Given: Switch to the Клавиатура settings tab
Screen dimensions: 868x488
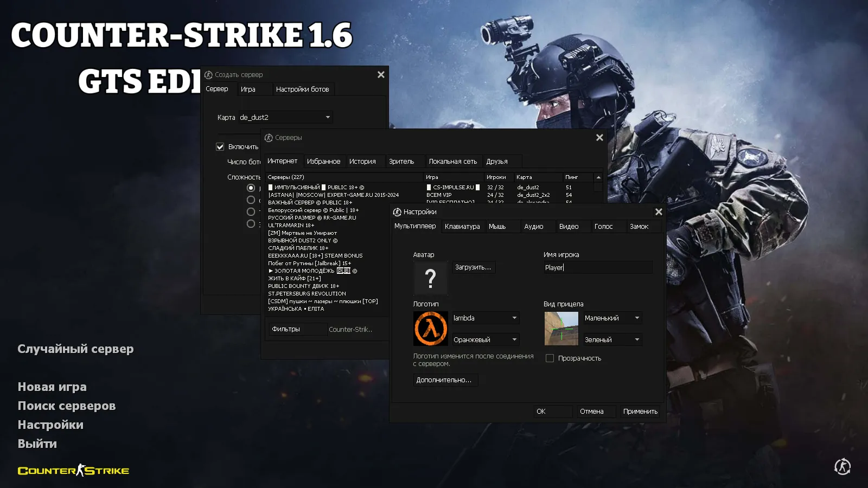Looking at the screenshot, I should (x=462, y=227).
